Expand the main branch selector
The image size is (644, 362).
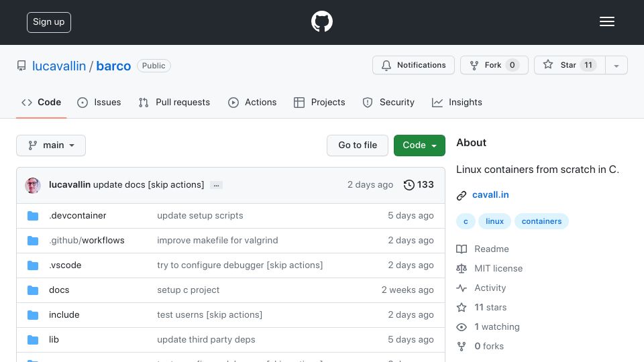pos(51,145)
